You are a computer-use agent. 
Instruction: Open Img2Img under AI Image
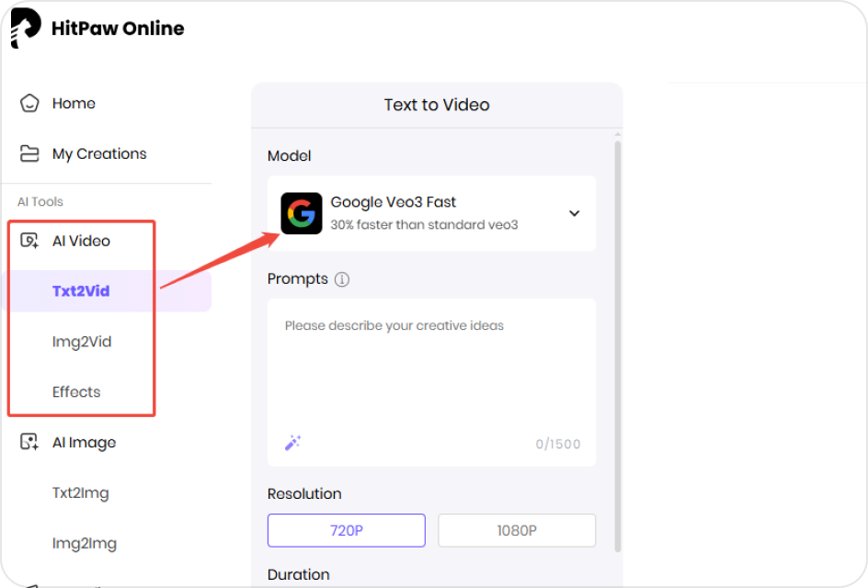(85, 543)
